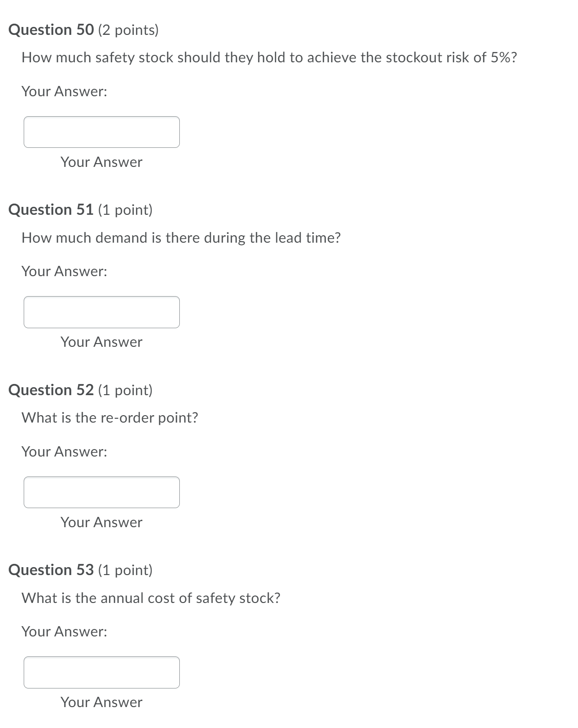
Task: Click the lead time demand question text
Action: 181,237
